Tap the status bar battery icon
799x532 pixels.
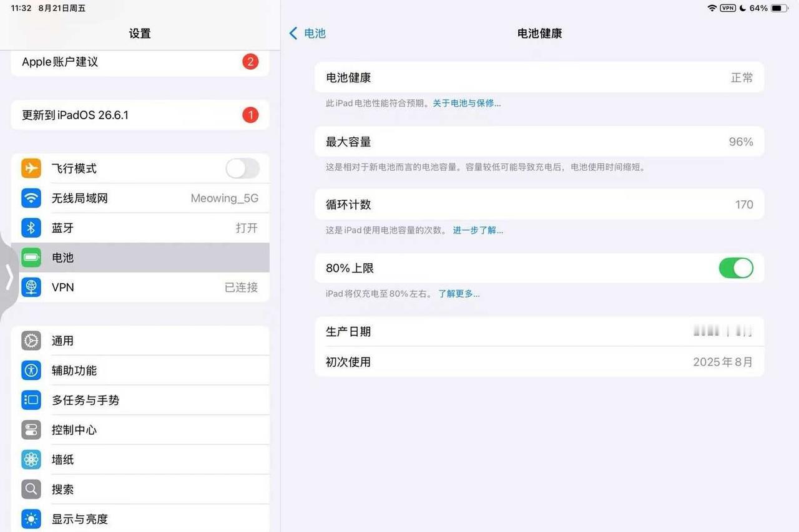pos(779,8)
